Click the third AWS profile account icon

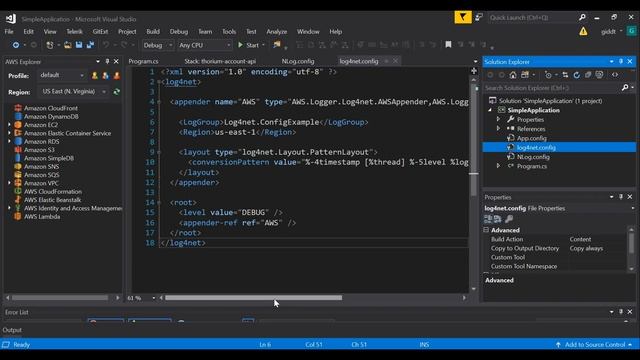point(117,76)
